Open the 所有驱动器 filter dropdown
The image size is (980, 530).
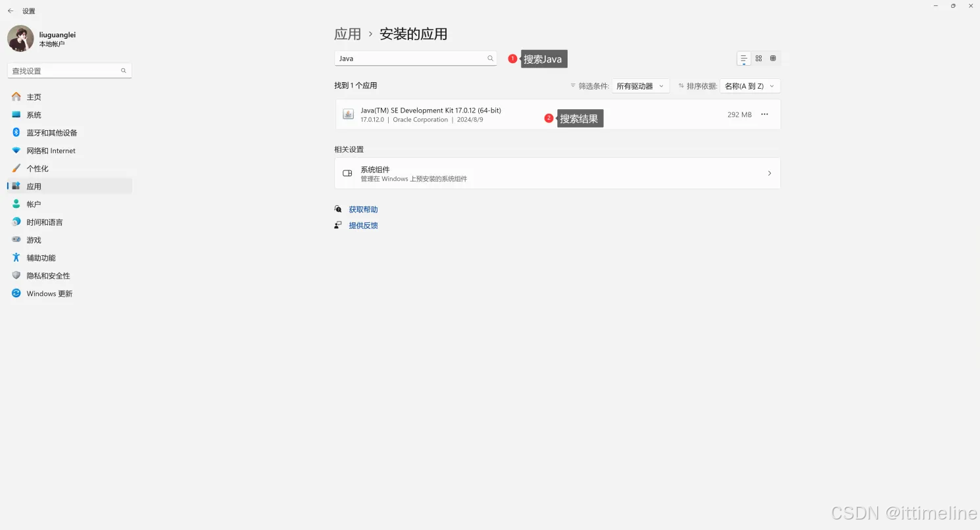[x=641, y=86]
